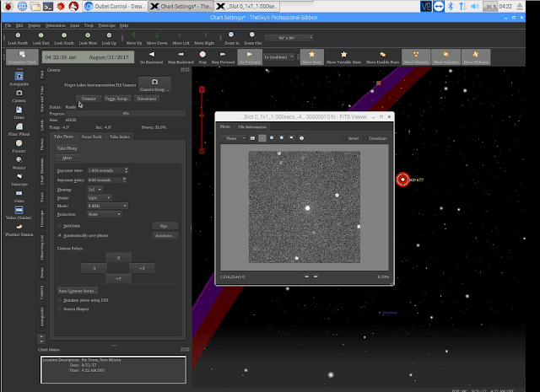Click the Take Photo button
Viewport: 540px width, 392px height.
coord(67,148)
